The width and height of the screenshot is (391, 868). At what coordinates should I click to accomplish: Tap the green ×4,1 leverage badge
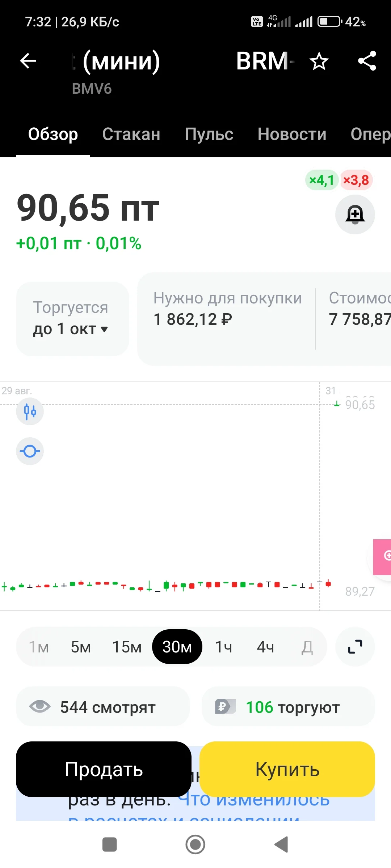[321, 180]
